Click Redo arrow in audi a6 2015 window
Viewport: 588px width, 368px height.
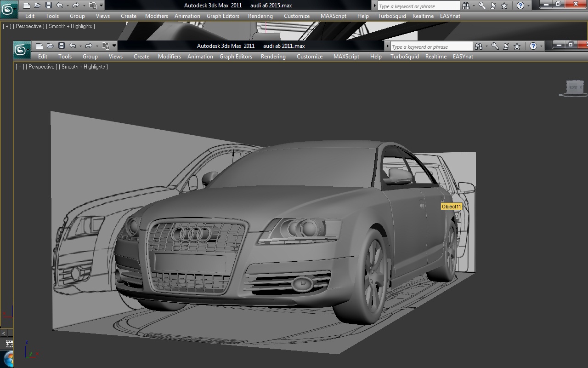pyautogui.click(x=76, y=6)
